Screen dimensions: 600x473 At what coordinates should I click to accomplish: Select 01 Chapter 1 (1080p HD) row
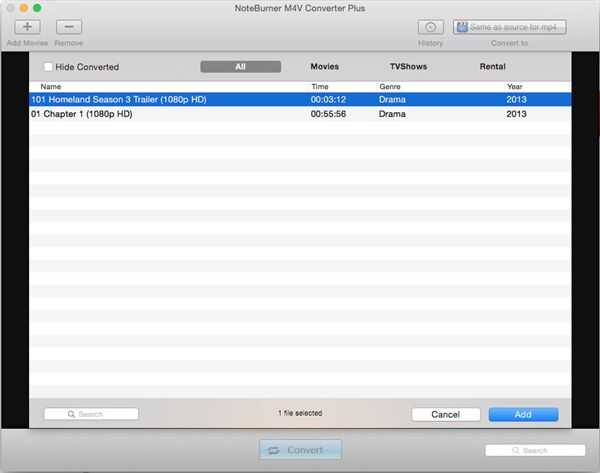[x=300, y=114]
